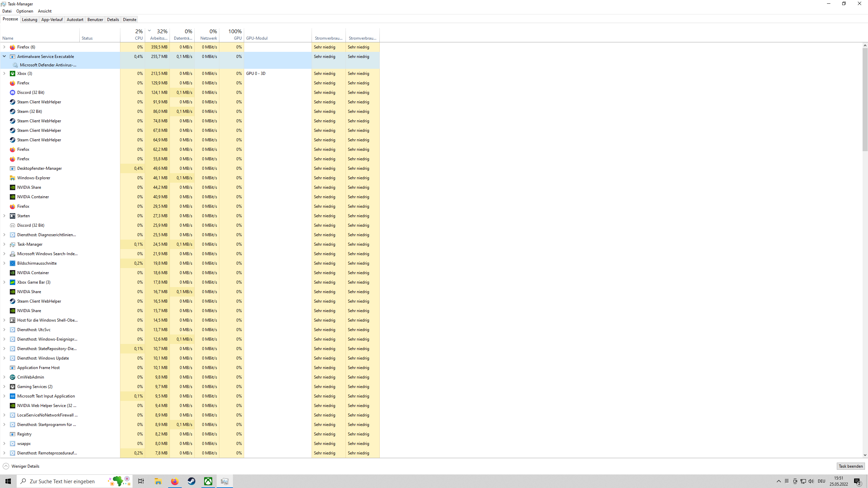
Task: Expand the Firefox (6) process group
Action: click(x=4, y=47)
